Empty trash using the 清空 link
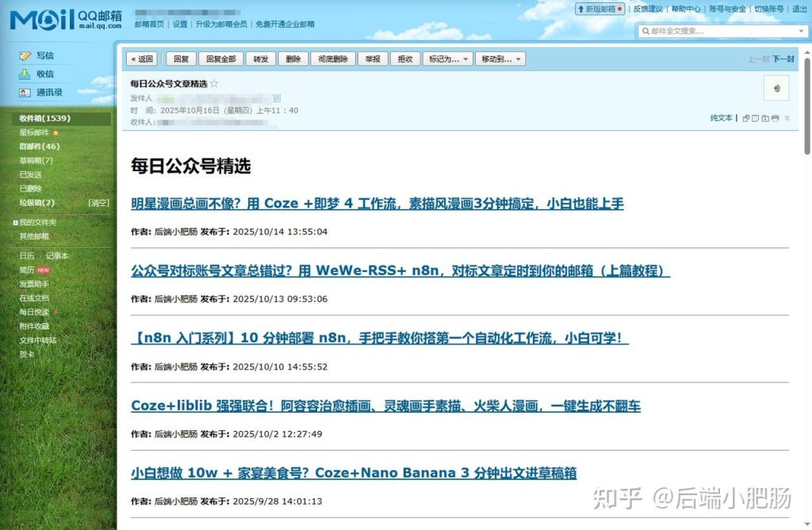This screenshot has width=812, height=530. coord(98,203)
